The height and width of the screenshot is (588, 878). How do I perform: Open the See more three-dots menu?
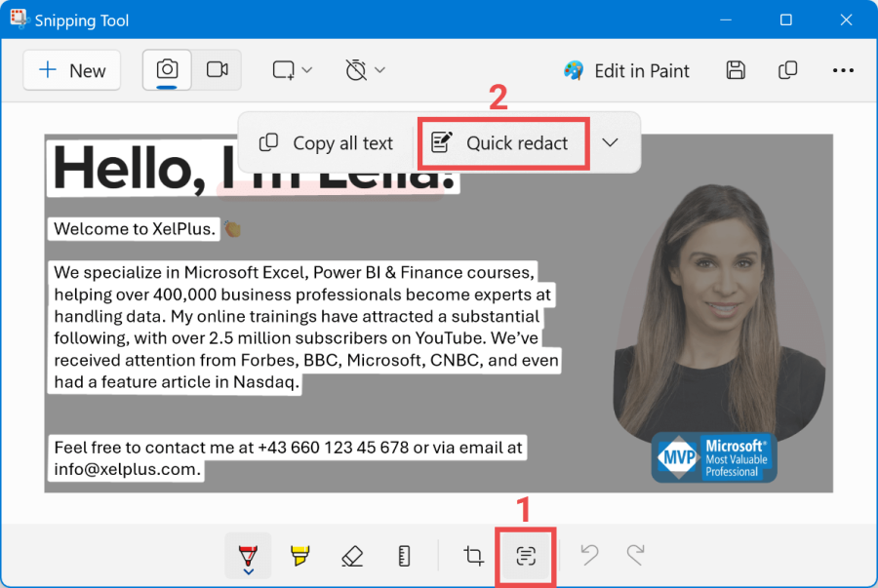(x=842, y=70)
